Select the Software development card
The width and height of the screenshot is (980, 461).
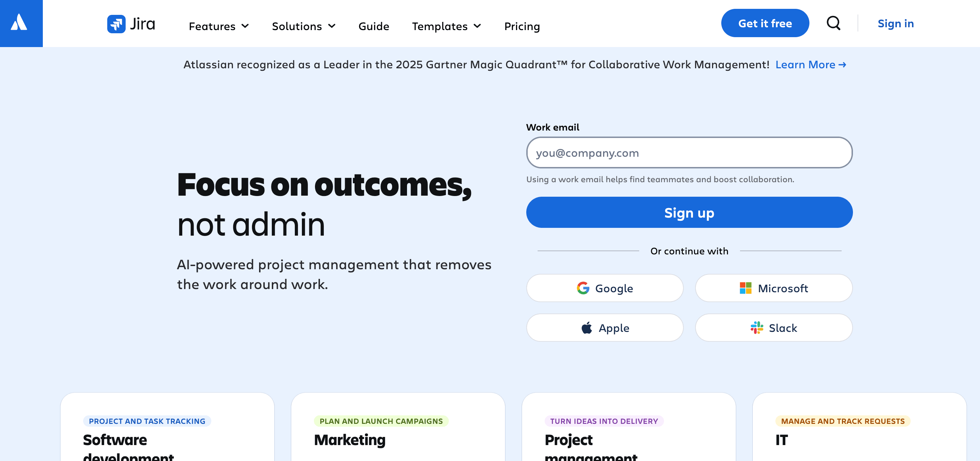click(x=167, y=434)
